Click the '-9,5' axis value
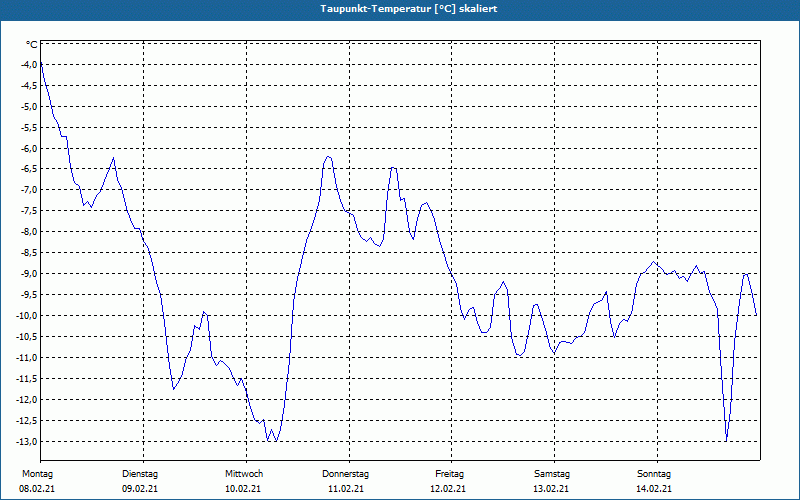 29,294
